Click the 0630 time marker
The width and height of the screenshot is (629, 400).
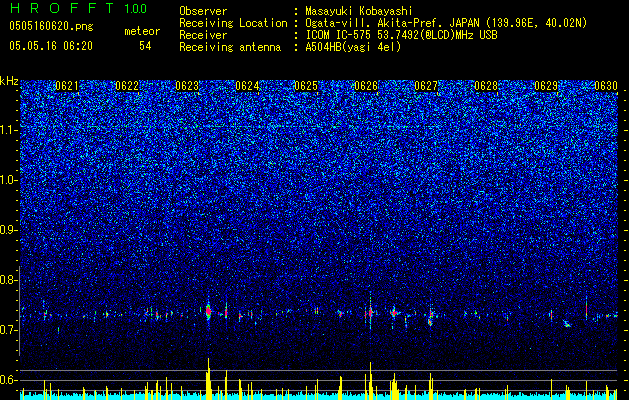pyautogui.click(x=606, y=86)
